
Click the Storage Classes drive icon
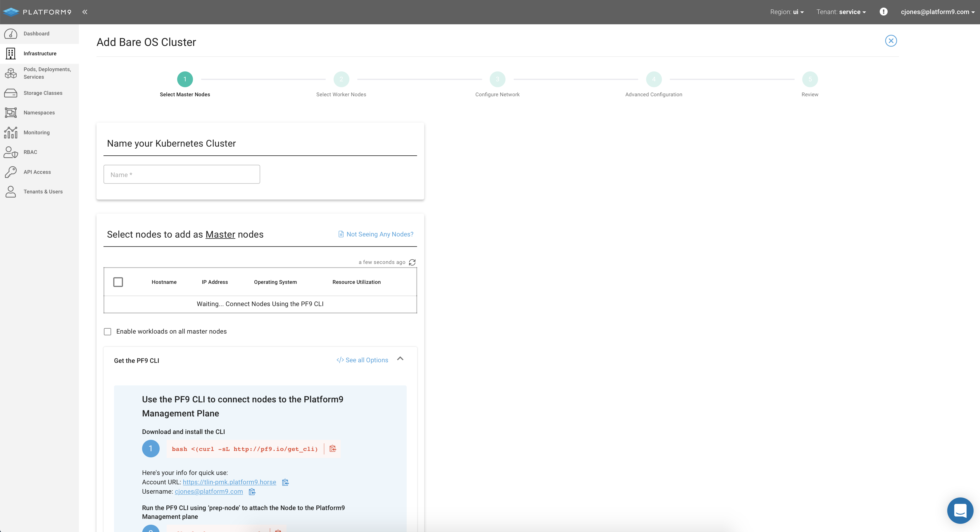[x=11, y=93]
